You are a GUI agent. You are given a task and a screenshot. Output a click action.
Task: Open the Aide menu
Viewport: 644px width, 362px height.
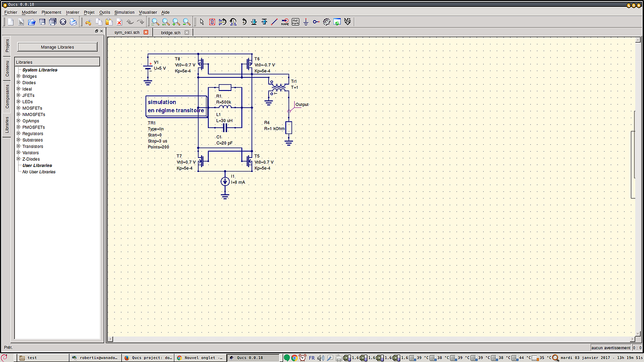[x=165, y=12]
